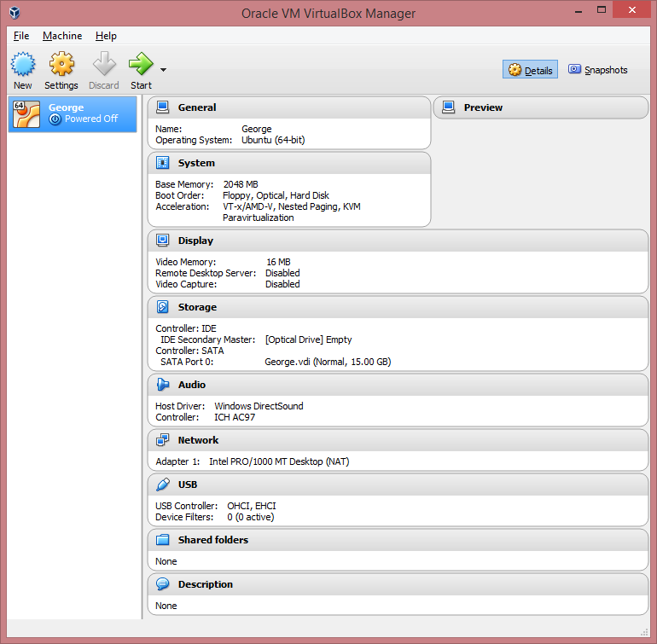Screen dimensions: 657x644
Task: Start the VM with the green arrow
Action: (x=141, y=64)
